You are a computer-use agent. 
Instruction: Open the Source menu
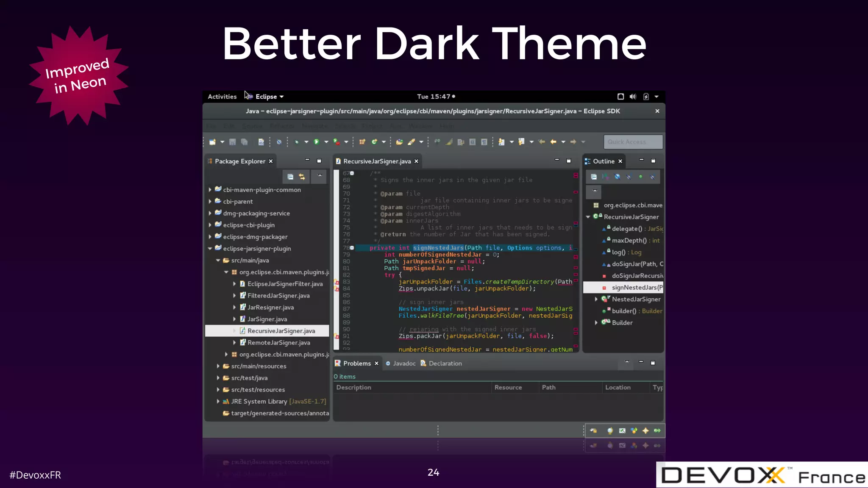pos(252,126)
